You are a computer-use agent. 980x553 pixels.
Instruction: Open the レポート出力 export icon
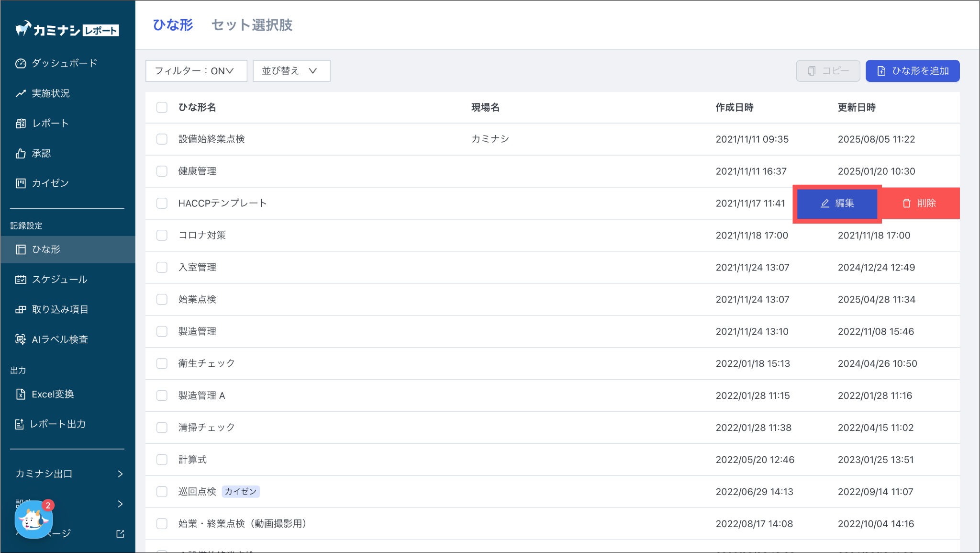(20, 424)
